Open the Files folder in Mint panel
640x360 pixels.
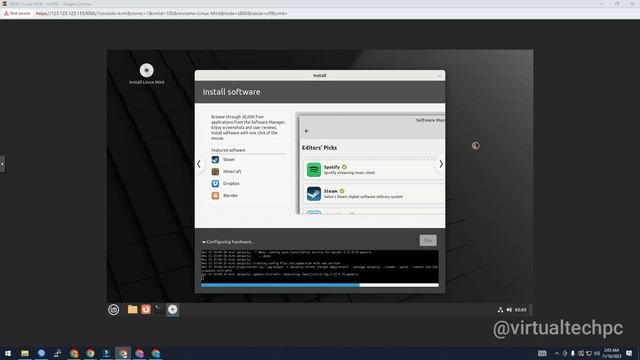coord(132,309)
